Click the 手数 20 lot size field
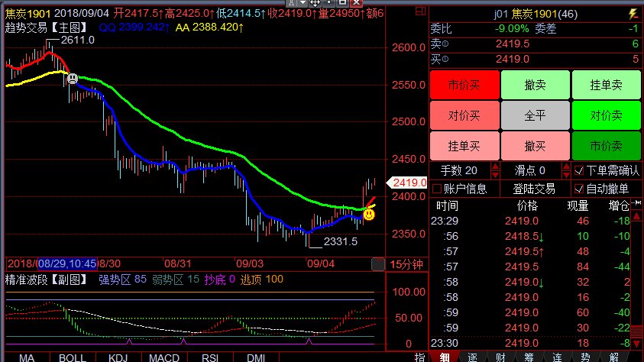 click(459, 170)
